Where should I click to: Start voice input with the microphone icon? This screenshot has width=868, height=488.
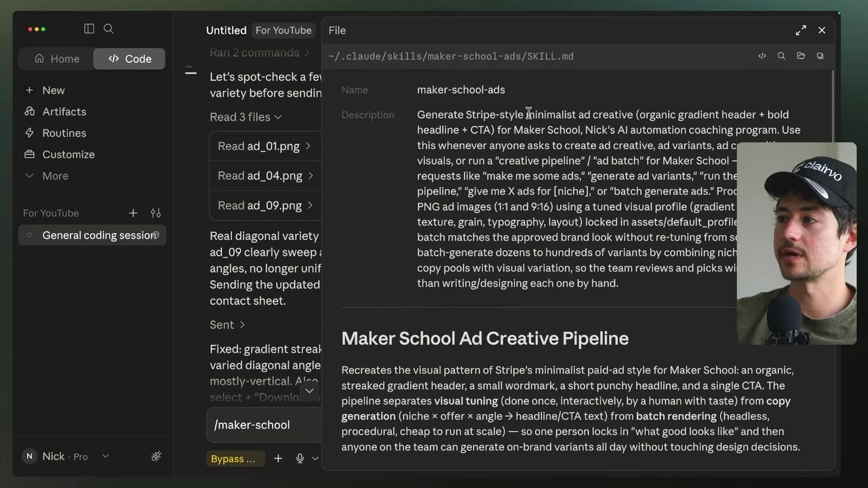click(x=300, y=459)
